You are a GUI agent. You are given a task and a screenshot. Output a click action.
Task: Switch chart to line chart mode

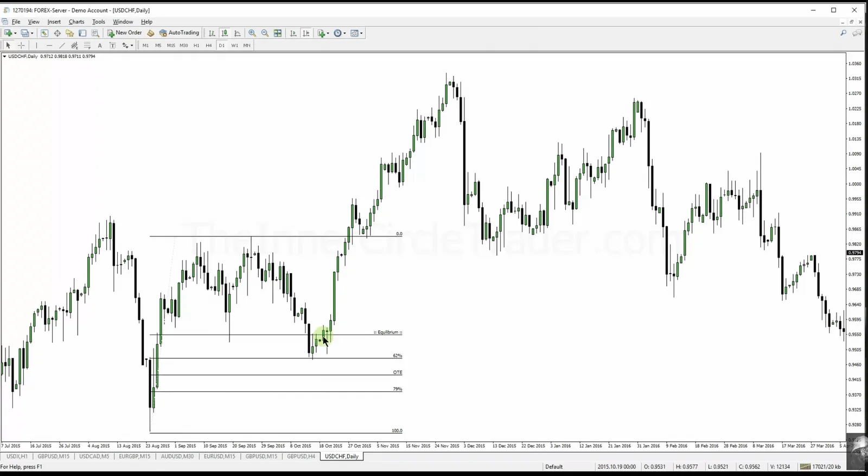[237, 33]
